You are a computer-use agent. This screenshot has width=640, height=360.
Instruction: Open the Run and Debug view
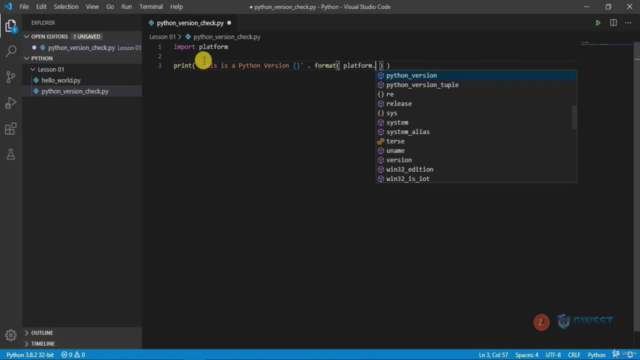pyautogui.click(x=11, y=103)
